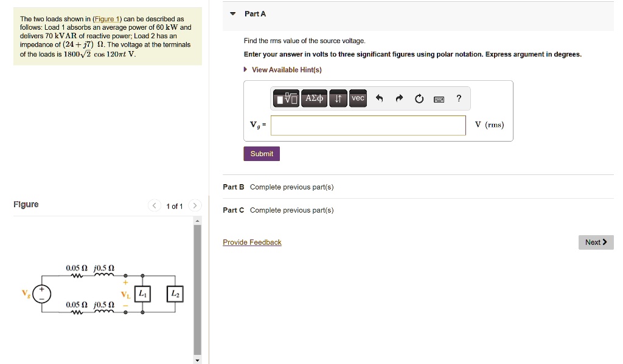Show keyboard shortcuts icon
Image resolution: width=623 pixels, height=364 pixels.
click(439, 99)
